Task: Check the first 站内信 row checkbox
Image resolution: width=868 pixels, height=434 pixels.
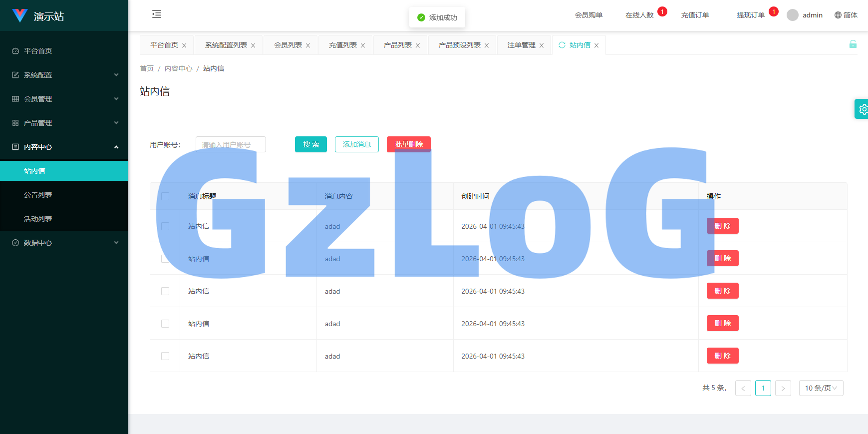Action: (165, 226)
